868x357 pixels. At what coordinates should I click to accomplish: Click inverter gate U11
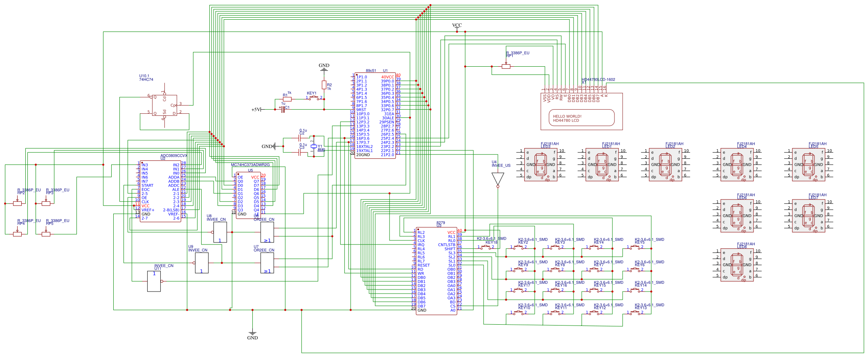154,281
